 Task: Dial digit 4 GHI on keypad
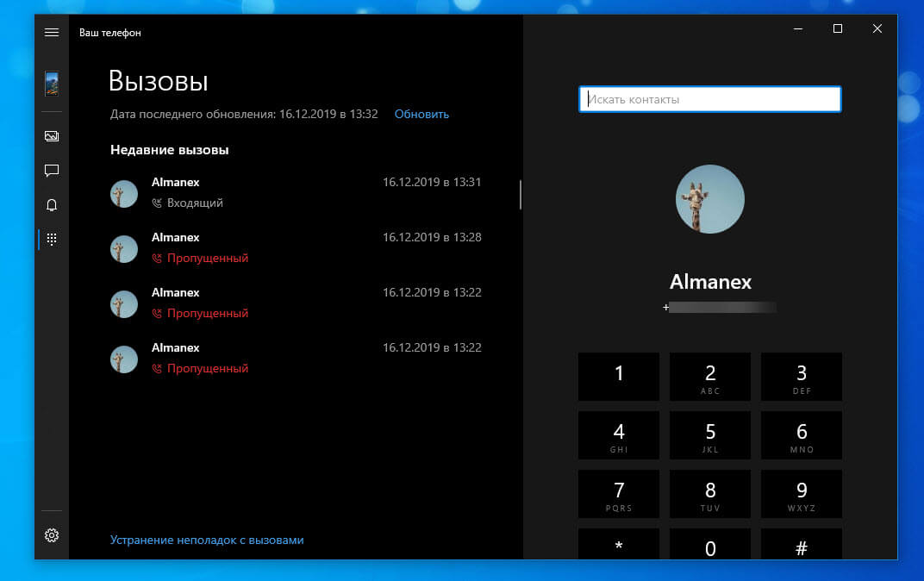619,435
